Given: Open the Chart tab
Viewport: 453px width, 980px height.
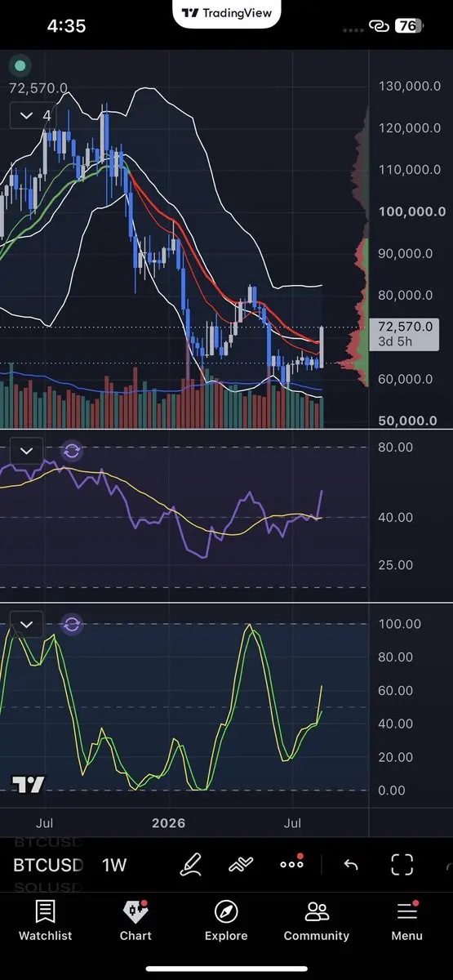Looking at the screenshot, I should (x=135, y=920).
